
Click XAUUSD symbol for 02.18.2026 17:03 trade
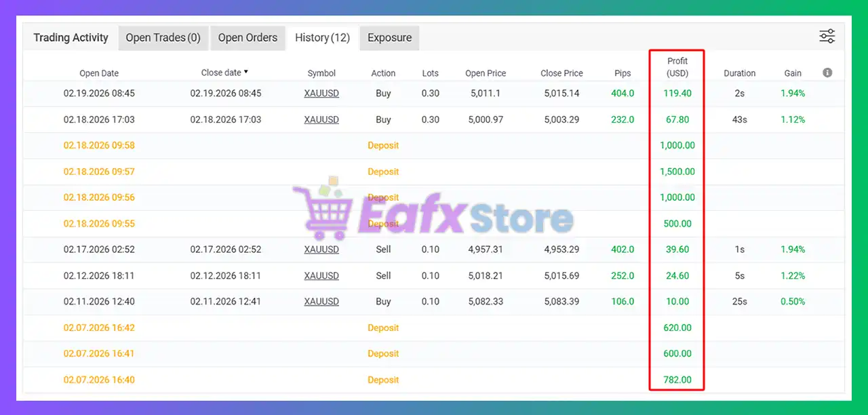[x=321, y=119]
